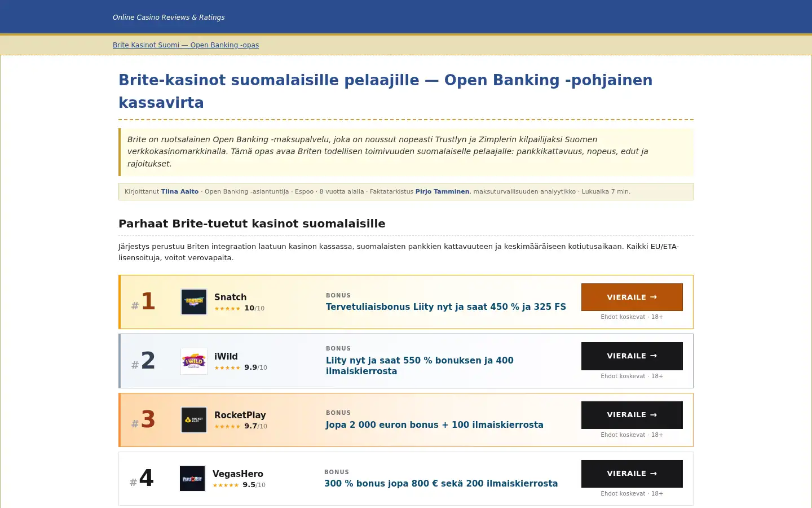The image size is (812, 508).
Task: Click the RocketPlay casino name
Action: click(240, 415)
